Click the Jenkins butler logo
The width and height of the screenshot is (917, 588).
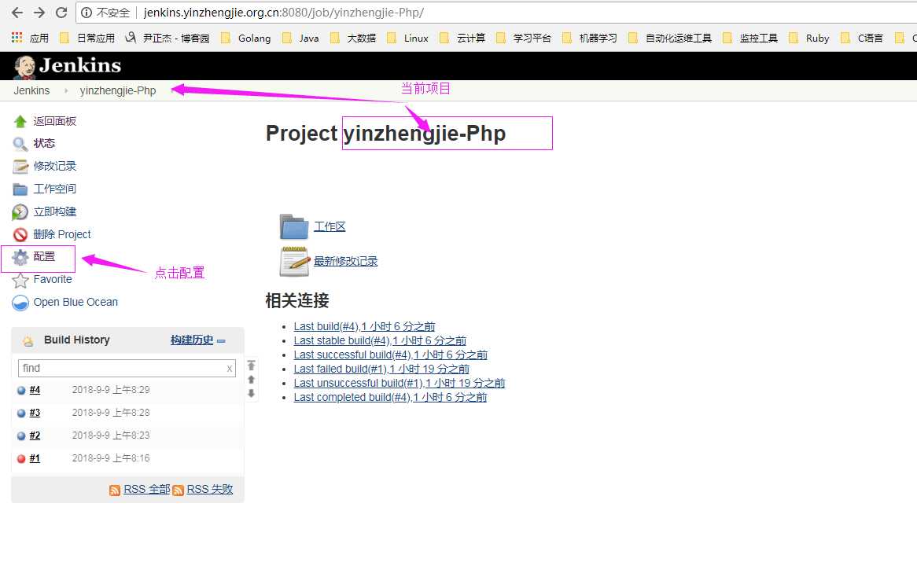[24, 68]
